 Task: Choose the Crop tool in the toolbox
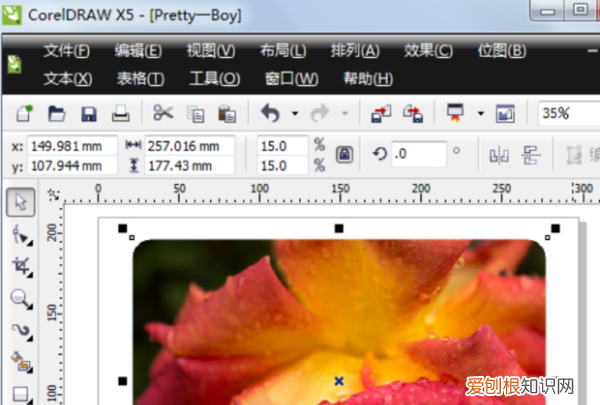tap(20, 266)
